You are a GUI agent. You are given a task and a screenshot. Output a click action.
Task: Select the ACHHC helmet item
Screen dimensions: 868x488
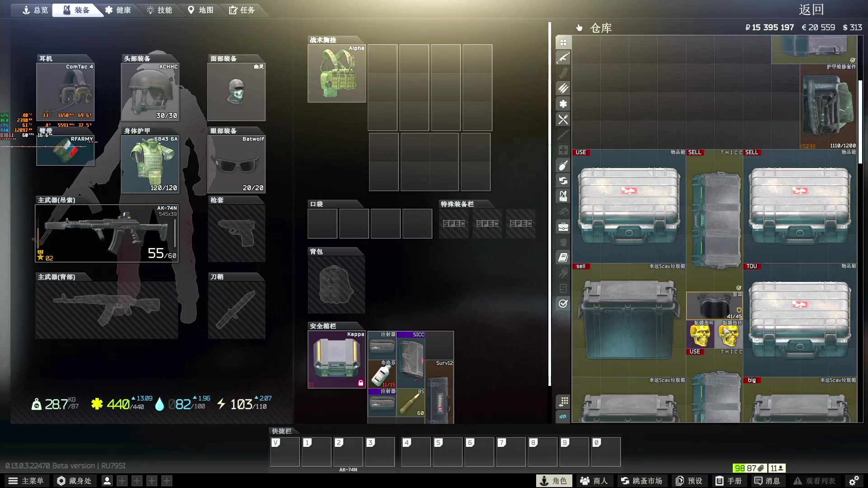point(150,92)
